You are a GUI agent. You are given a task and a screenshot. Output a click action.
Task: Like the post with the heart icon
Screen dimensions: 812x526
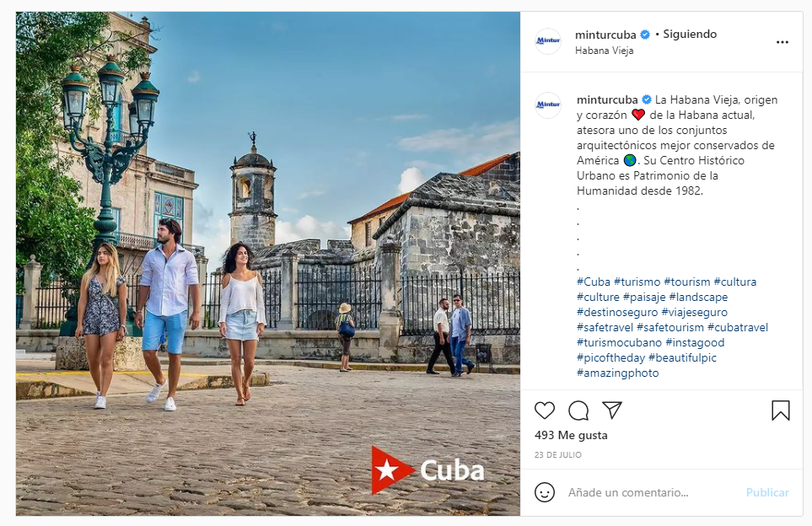[544, 411]
